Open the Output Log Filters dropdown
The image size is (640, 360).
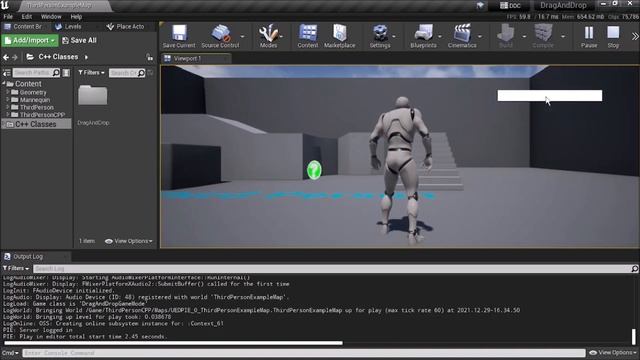pos(16,268)
